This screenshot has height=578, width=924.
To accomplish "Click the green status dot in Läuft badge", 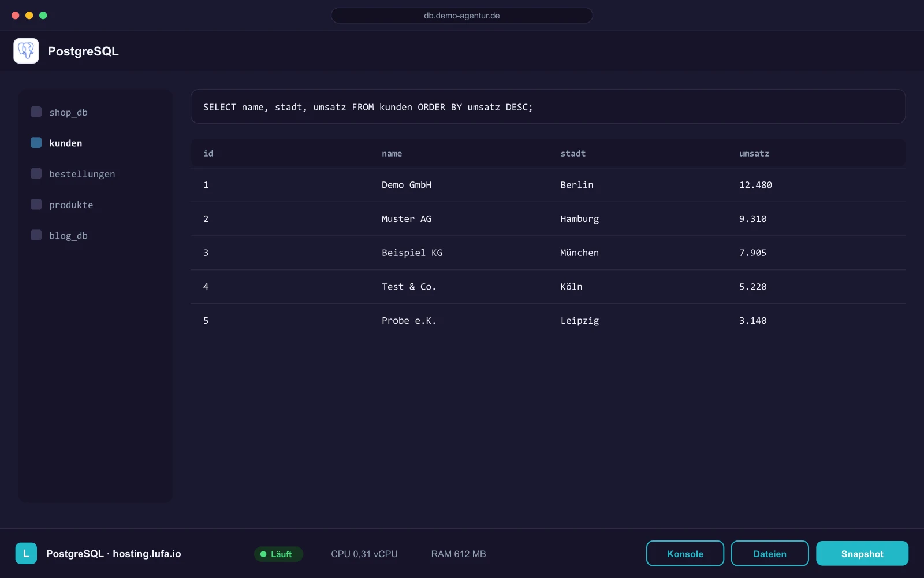I will (263, 554).
